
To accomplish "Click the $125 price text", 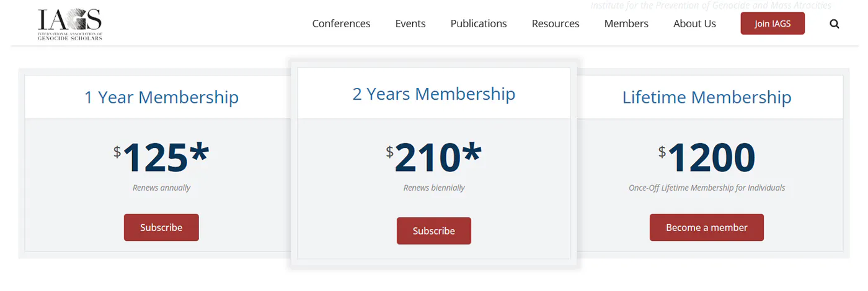I will pos(161,157).
